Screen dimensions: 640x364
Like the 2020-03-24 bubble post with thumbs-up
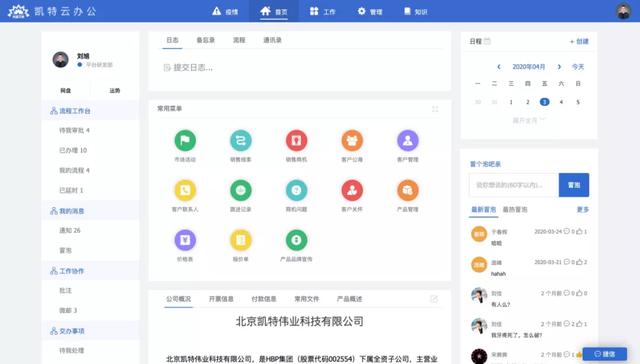tap(579, 231)
